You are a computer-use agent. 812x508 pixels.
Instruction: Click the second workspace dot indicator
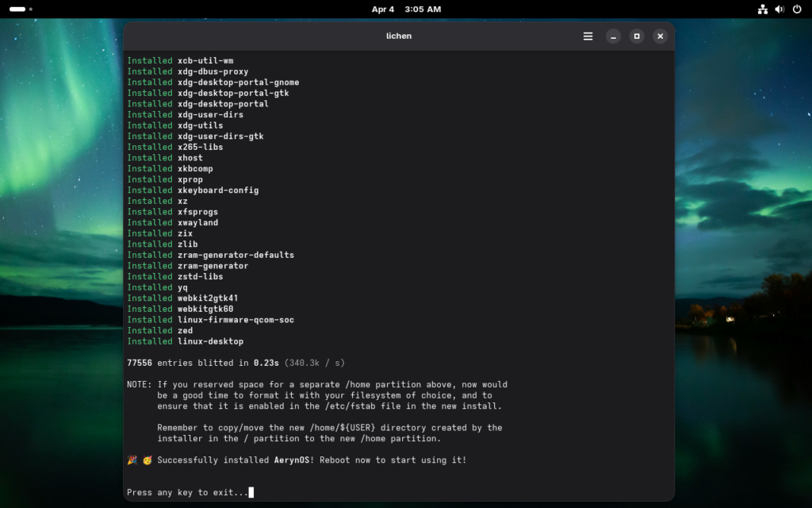point(31,10)
